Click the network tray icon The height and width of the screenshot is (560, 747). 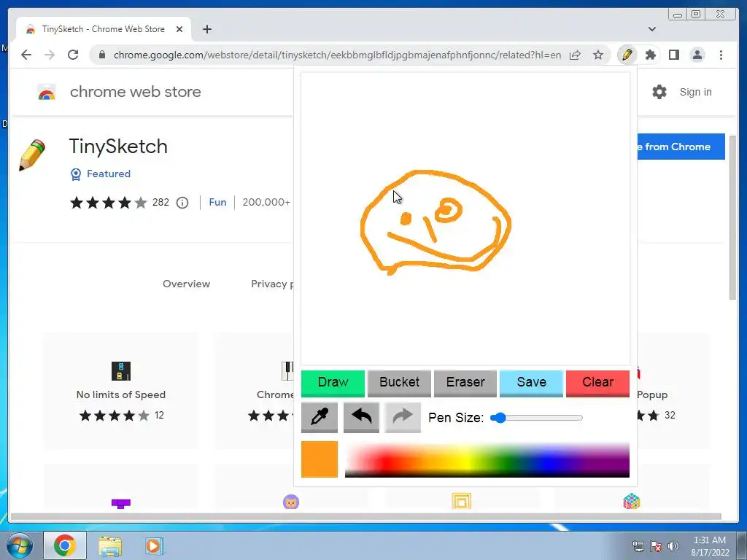pos(638,545)
